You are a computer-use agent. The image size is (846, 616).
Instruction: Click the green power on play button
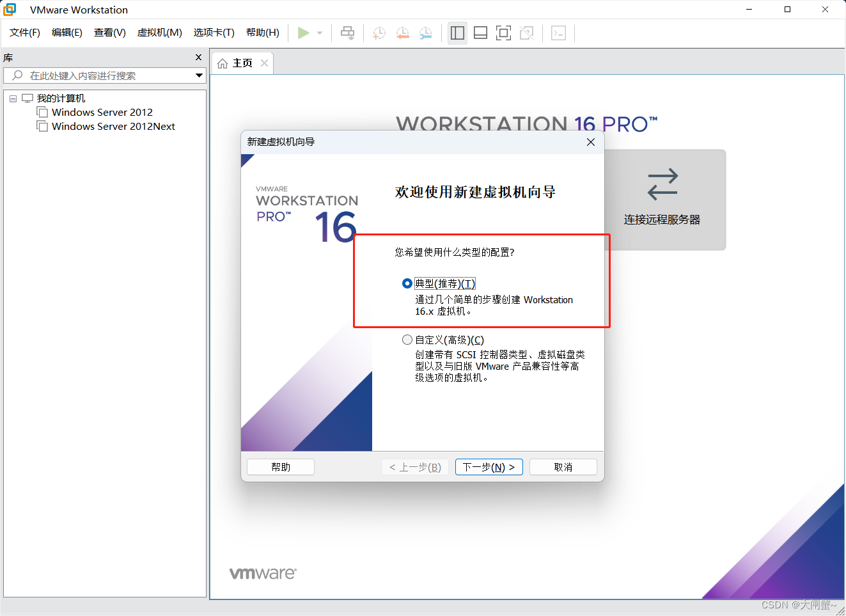[304, 33]
